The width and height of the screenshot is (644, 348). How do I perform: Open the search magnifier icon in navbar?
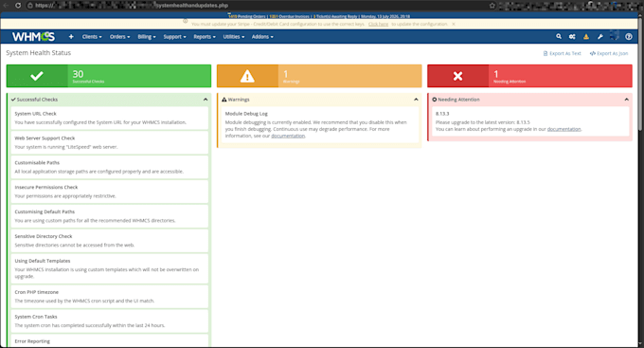pos(559,37)
